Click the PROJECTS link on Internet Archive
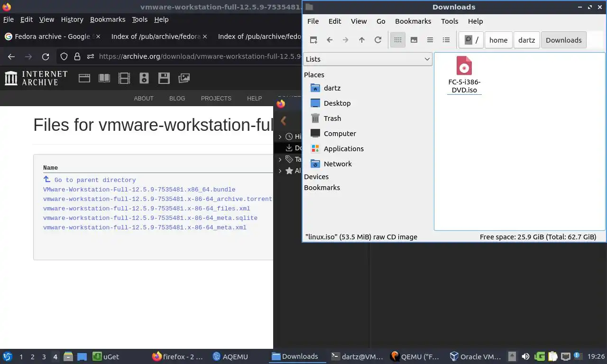 tap(216, 99)
